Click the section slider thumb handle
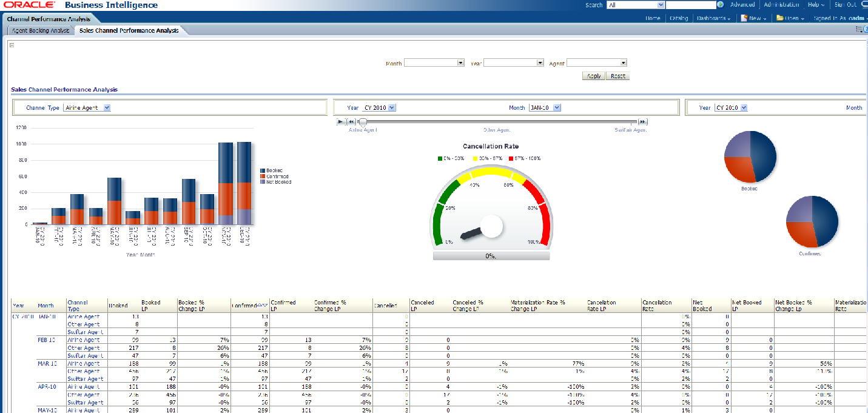The height and width of the screenshot is (413, 868). click(x=363, y=123)
